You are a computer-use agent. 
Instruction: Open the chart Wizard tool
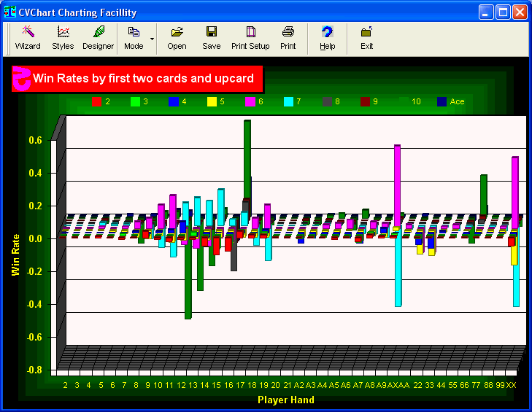pos(28,38)
